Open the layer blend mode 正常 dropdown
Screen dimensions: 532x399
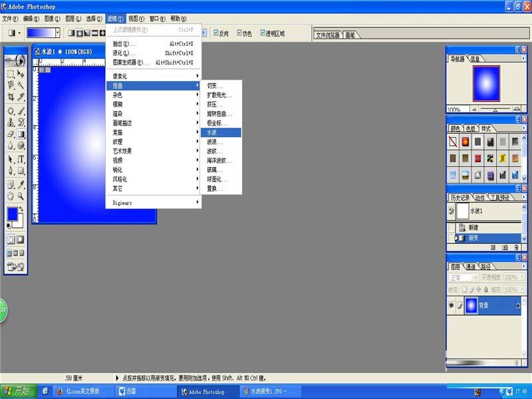463,277
